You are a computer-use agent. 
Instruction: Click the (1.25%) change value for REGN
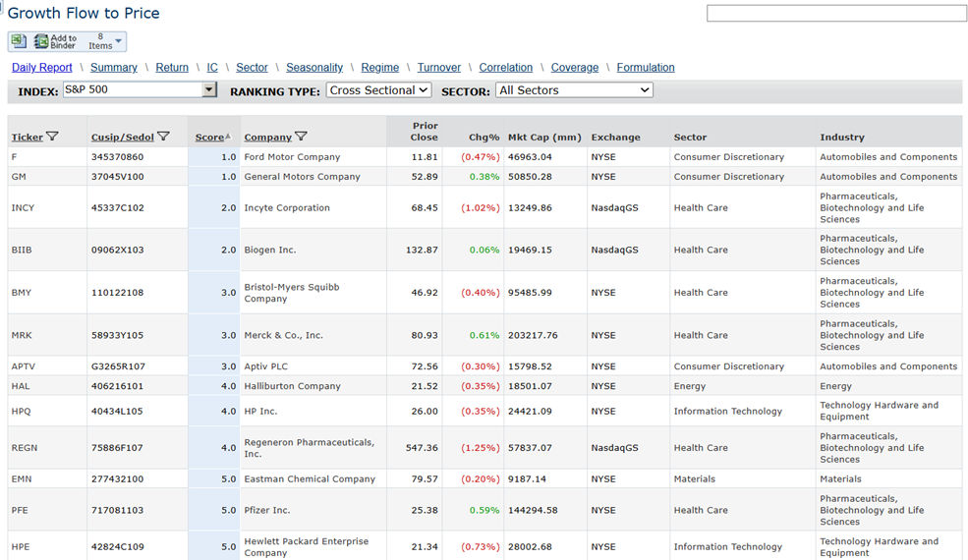point(481,448)
